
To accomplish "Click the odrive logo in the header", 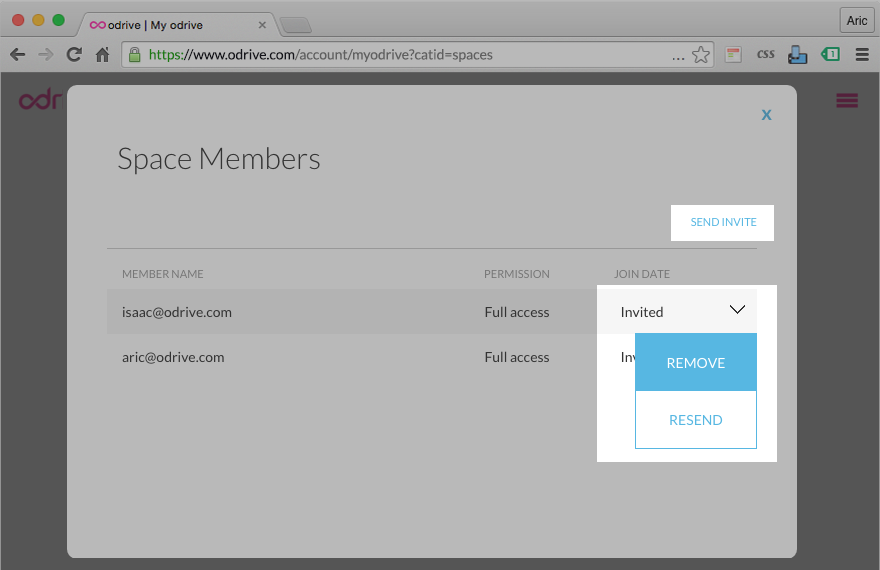I will point(40,100).
